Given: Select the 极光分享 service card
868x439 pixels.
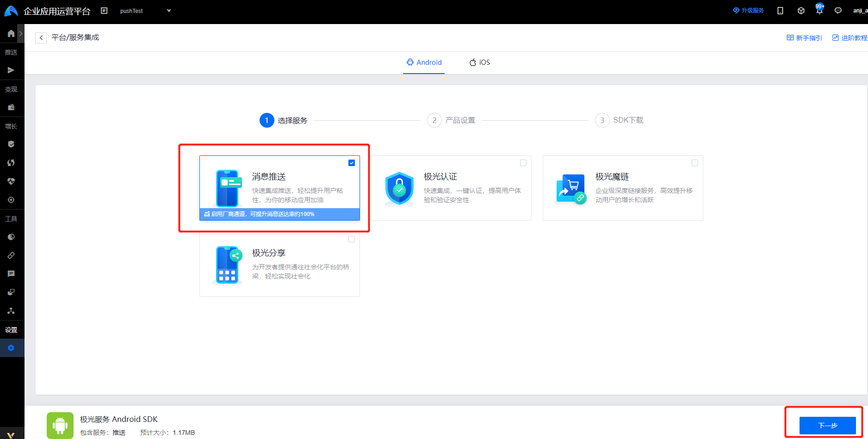Looking at the screenshot, I should point(279,265).
